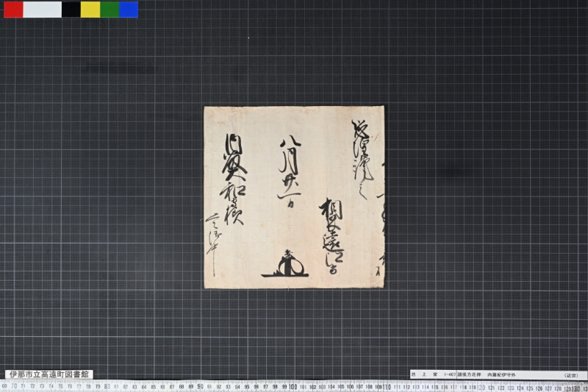Click the 80 mark on the ruler
The image size is (588, 392).
pyautogui.click(x=107, y=386)
